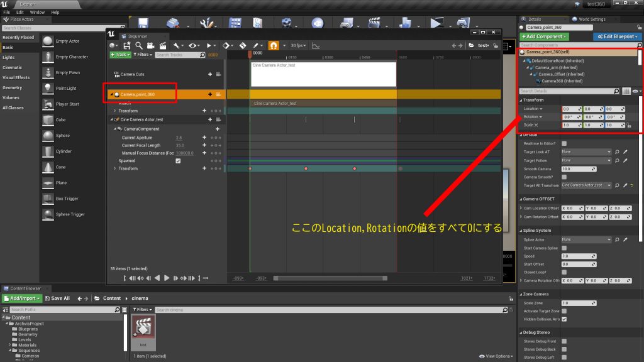Click the Play reverse button in Sequencer transport
Image resolution: width=644 pixels, height=362 pixels.
coord(157,278)
